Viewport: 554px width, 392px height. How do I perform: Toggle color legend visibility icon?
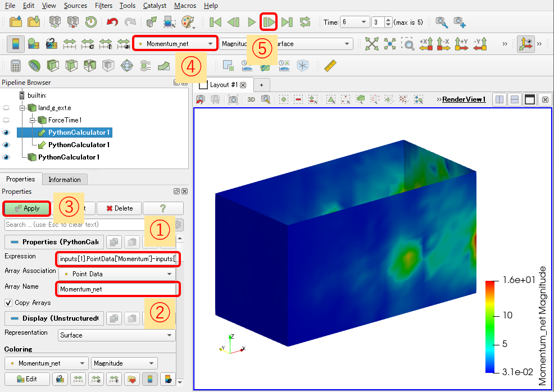click(16, 44)
